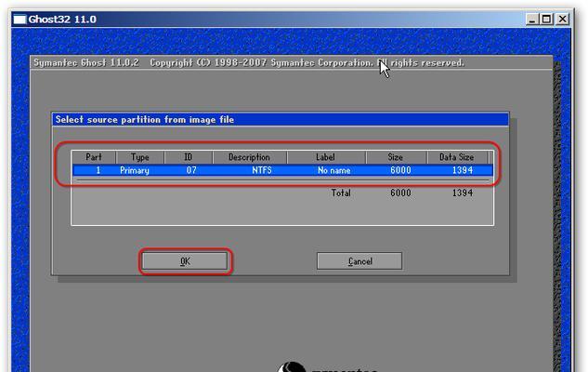Click the Data Size column header
Screen dimensions: 588x372
coord(457,157)
